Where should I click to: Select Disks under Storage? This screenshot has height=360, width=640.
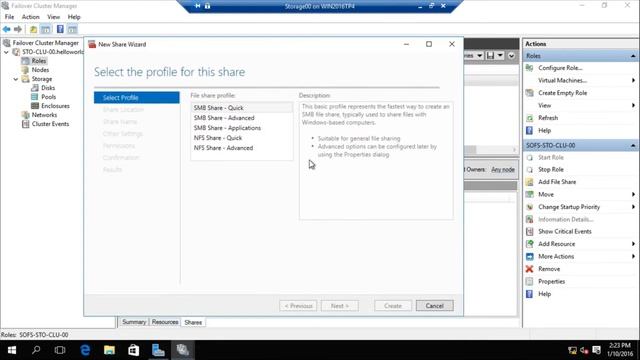click(48, 88)
